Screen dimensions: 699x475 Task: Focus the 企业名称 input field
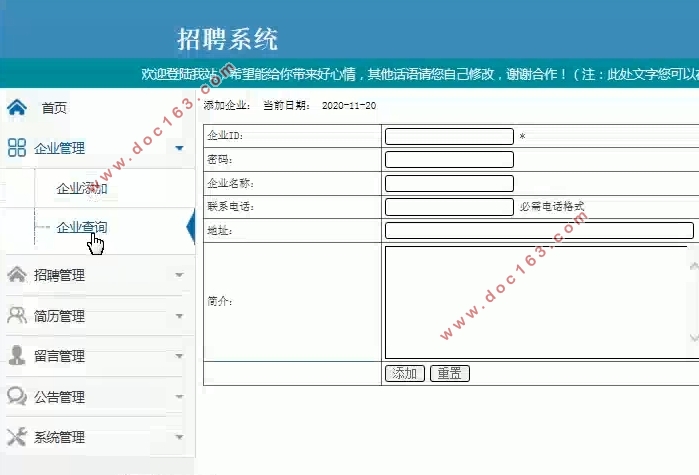pyautogui.click(x=449, y=183)
